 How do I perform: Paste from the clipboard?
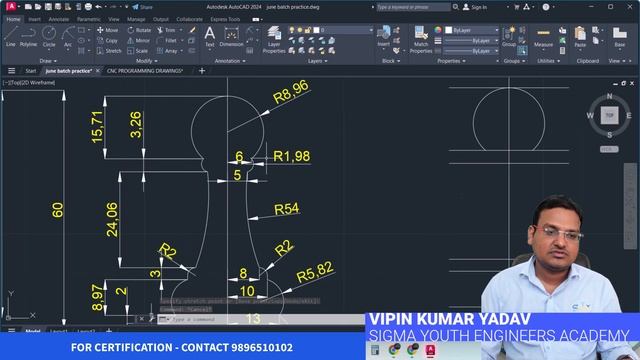coord(580,37)
